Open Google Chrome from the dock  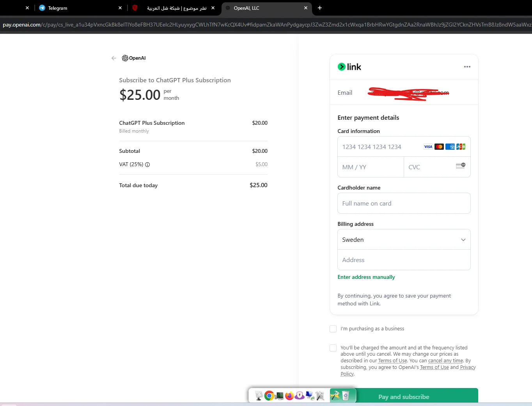point(269,396)
